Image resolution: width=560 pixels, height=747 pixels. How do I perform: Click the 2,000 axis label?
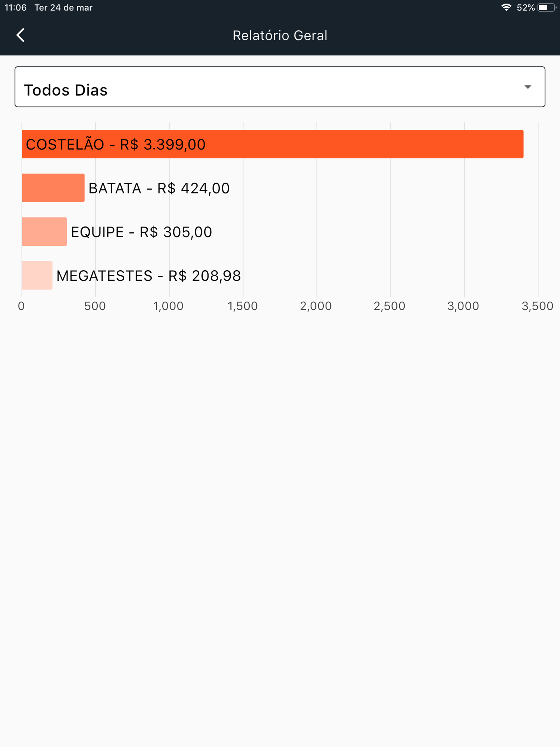[316, 306]
